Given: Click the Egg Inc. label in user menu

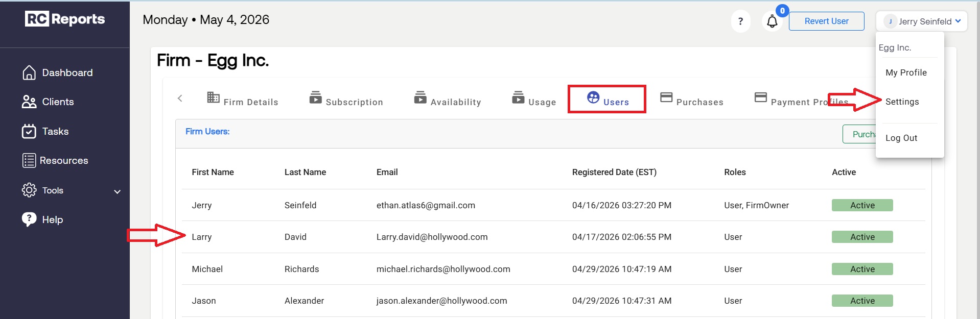Looking at the screenshot, I should click(895, 47).
